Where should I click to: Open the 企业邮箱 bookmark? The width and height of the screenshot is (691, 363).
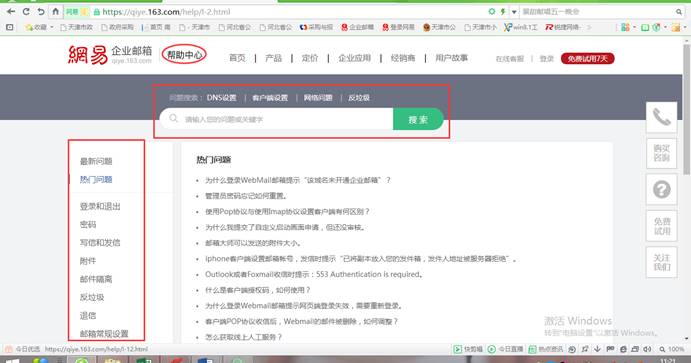click(x=357, y=27)
